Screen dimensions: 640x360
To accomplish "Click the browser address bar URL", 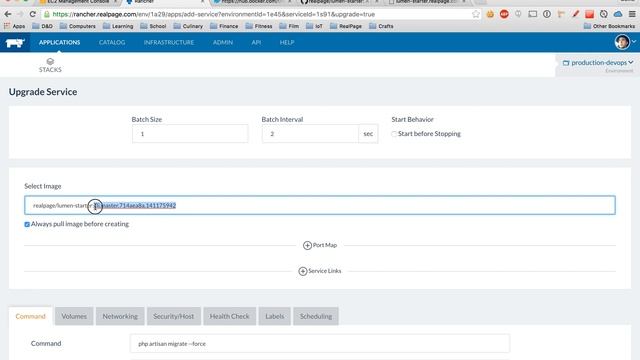I will click(213, 14).
